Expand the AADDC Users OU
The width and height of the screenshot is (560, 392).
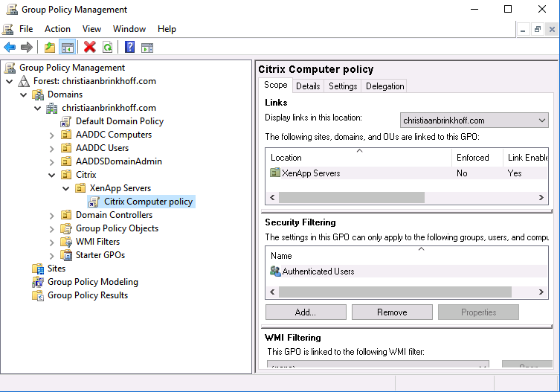pos(52,149)
